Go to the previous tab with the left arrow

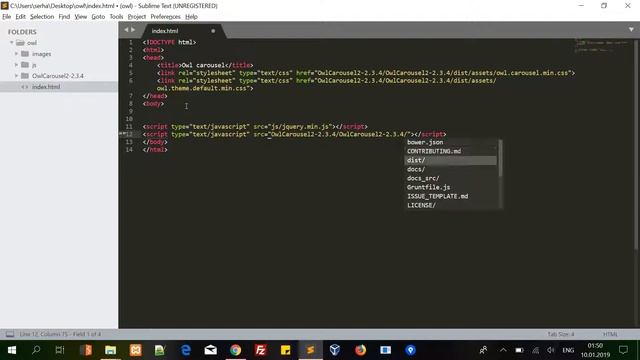[126, 30]
